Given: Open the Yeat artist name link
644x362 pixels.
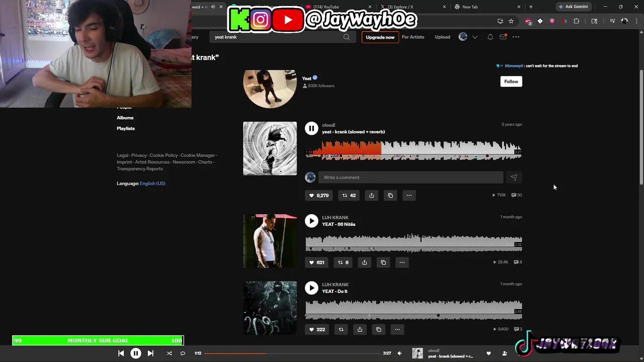Looking at the screenshot, I should click(306, 78).
